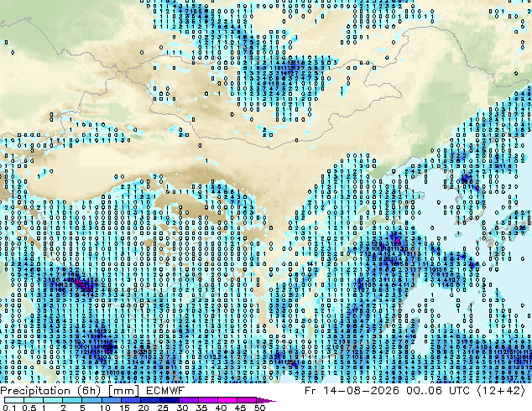Screen dimensions: 532x411
Task: Select legend color between 0.1 and 0.5
Action: [14, 400]
